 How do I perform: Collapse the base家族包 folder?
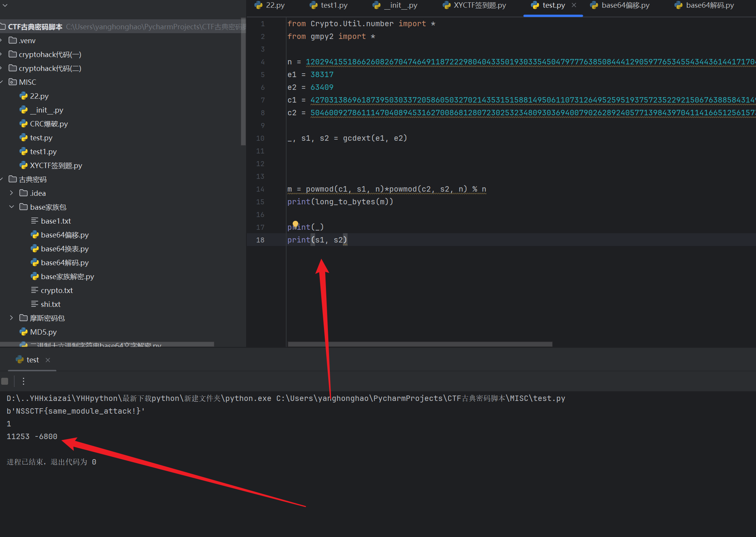click(11, 207)
